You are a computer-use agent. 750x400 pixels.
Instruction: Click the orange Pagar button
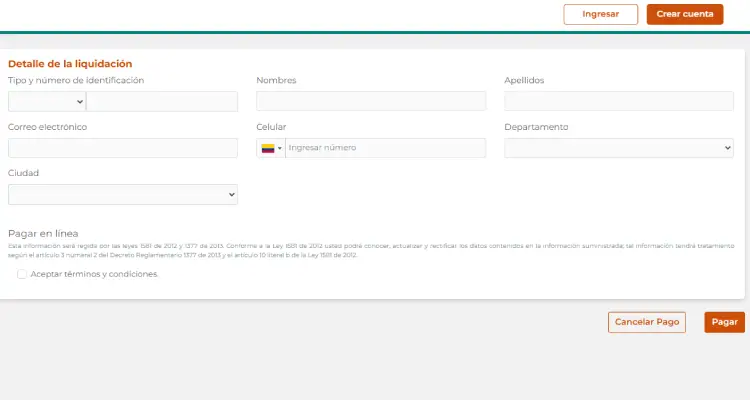[724, 322]
